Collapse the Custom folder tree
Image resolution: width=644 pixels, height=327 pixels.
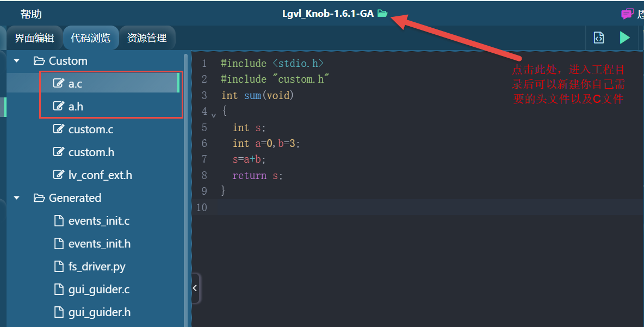pyautogui.click(x=17, y=61)
